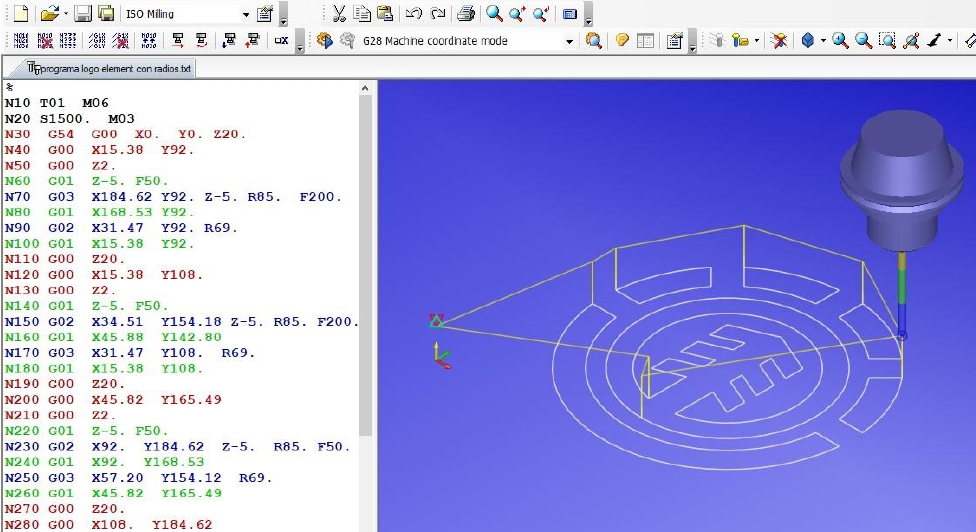This screenshot has width=976, height=532.
Task: Click the red X backplot close icon
Action: (778, 40)
